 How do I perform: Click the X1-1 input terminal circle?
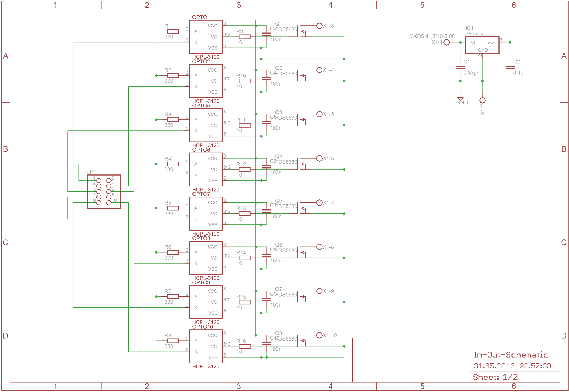(x=447, y=42)
